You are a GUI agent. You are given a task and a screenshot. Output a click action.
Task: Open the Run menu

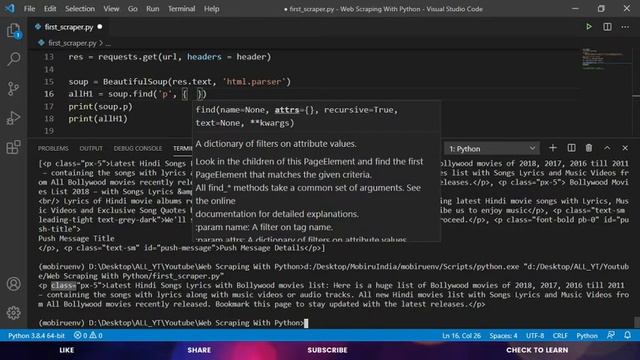pos(153,9)
